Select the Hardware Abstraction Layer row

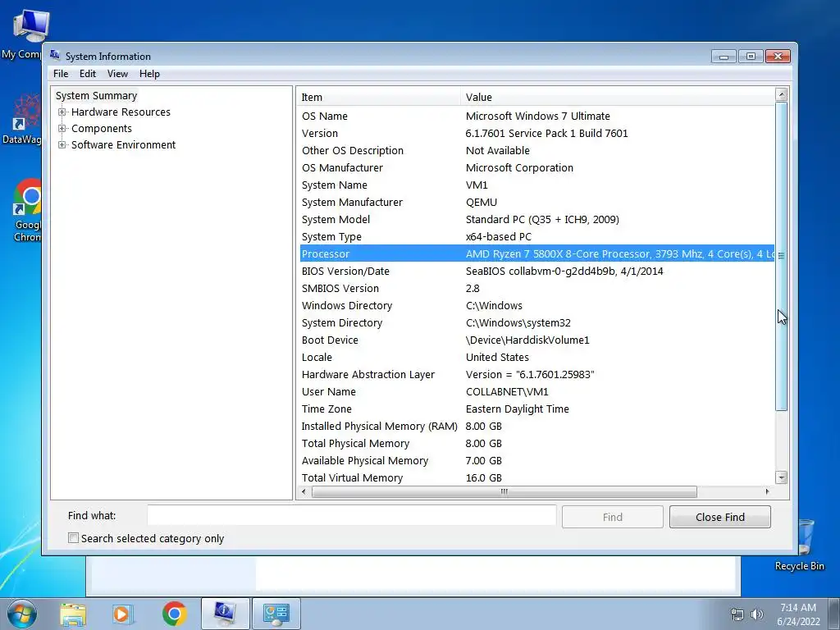click(x=536, y=374)
